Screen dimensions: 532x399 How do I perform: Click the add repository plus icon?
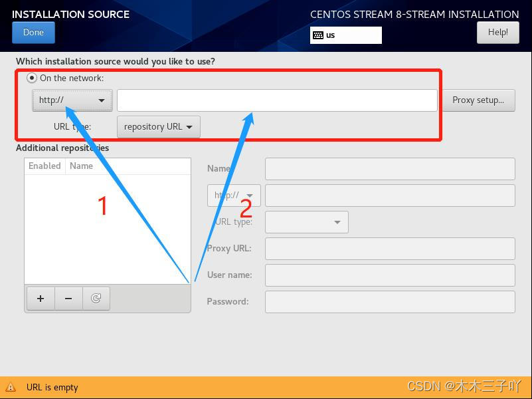coord(40,299)
